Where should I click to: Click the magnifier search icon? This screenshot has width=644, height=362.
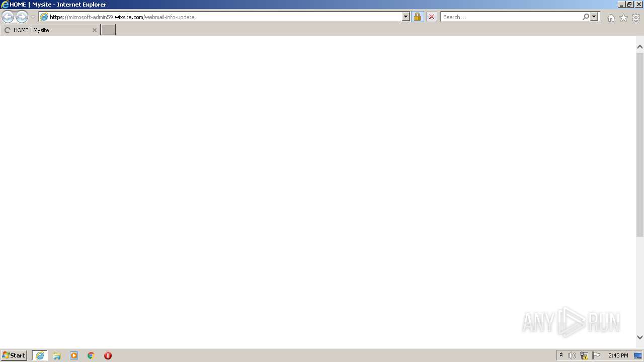(586, 17)
